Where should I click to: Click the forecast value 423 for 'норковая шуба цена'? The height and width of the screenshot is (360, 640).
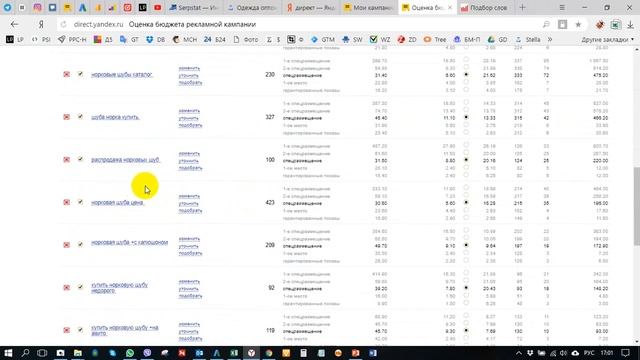pos(270,202)
